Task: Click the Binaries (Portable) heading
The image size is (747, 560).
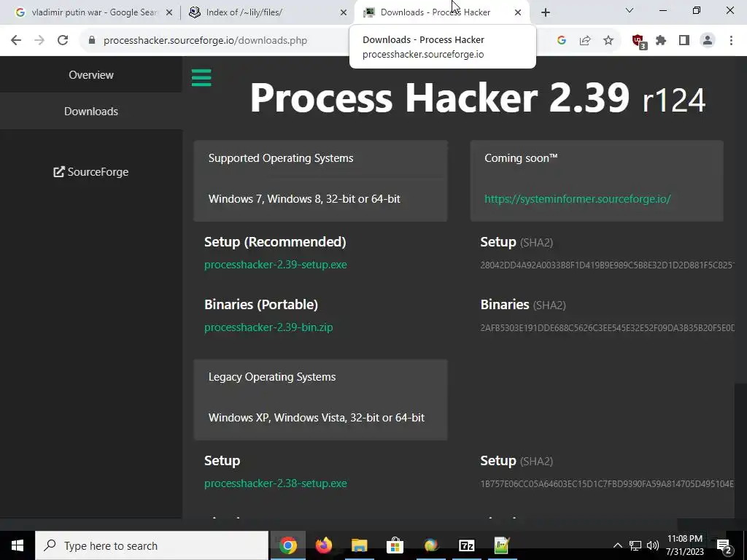Action: pyautogui.click(x=261, y=305)
